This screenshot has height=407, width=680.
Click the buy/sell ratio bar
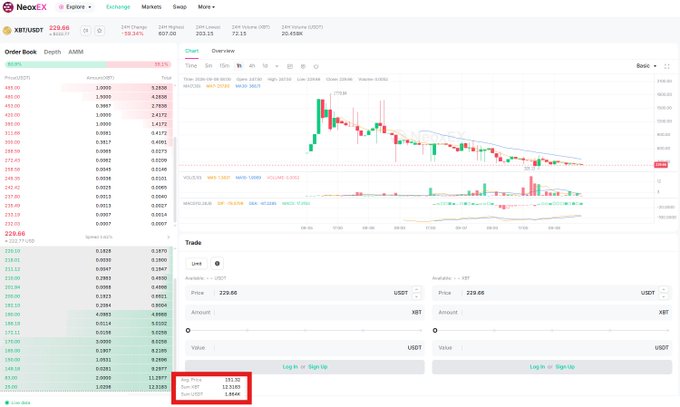88,64
